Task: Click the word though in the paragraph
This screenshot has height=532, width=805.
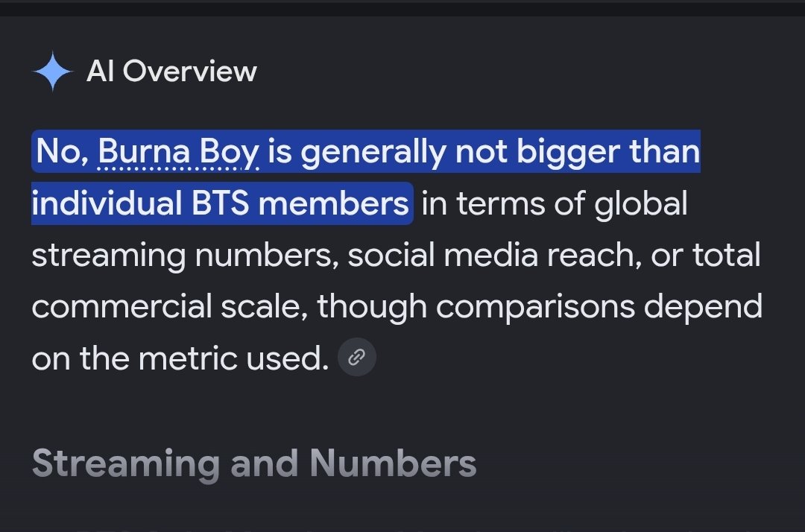Action: click(372, 307)
